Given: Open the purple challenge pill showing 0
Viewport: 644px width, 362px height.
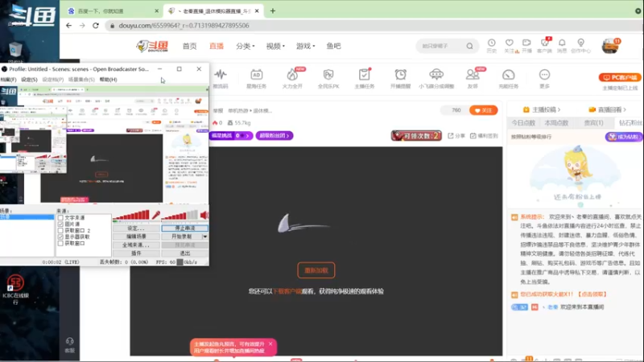Looking at the screenshot, I should click(x=230, y=135).
